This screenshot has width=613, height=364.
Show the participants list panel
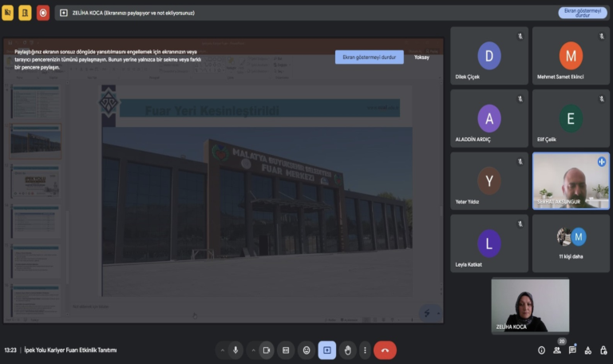(556, 350)
